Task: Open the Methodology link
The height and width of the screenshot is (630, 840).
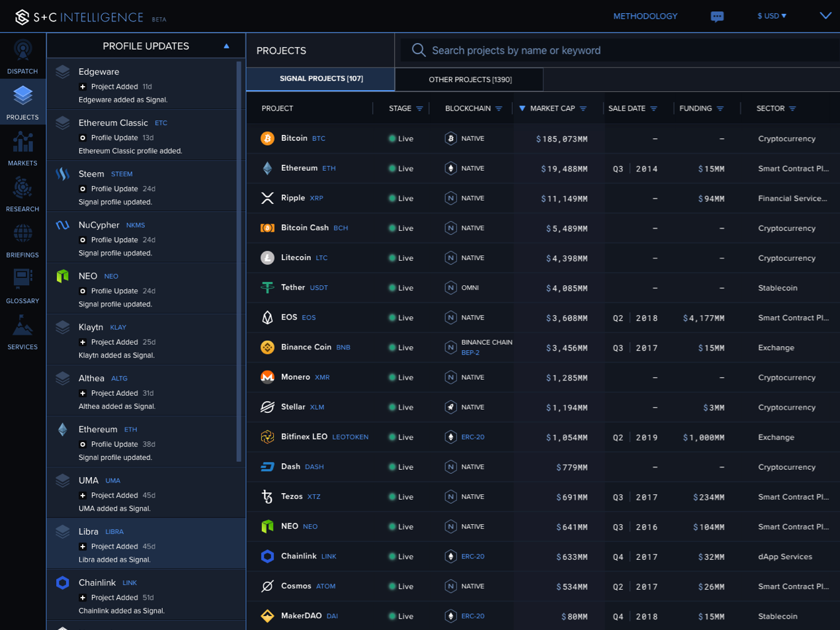Action: point(646,16)
